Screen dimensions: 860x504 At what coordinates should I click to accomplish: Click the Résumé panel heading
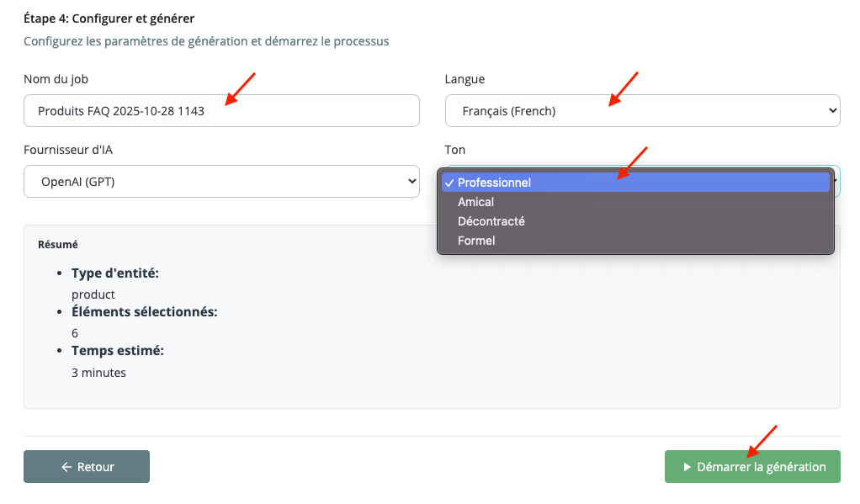click(58, 245)
